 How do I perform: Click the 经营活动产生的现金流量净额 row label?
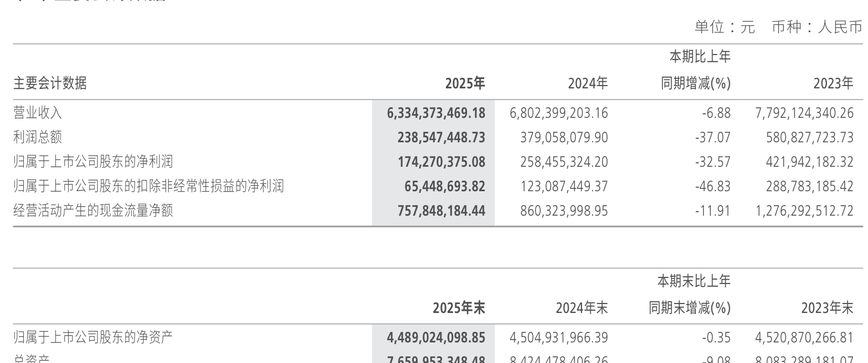pyautogui.click(x=93, y=211)
